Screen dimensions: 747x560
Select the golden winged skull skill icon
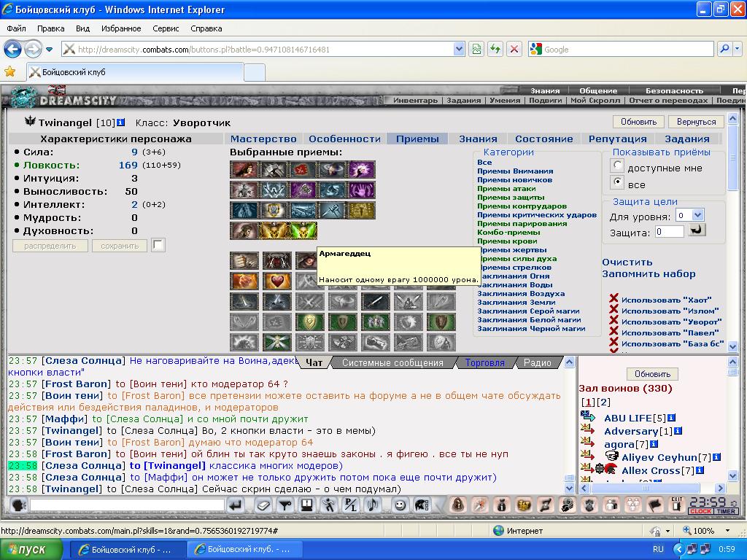tap(273, 231)
